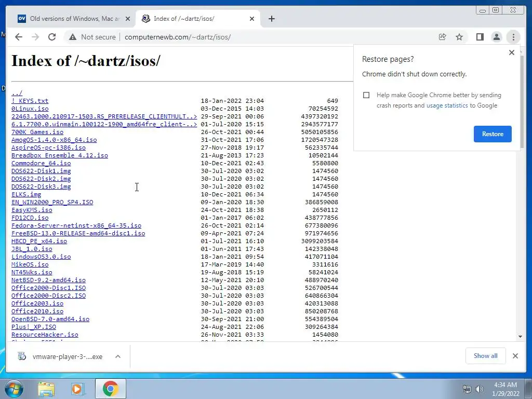
Task: Download Fedora-Server-netinst-x86_64-35.iso
Action: pos(76,225)
